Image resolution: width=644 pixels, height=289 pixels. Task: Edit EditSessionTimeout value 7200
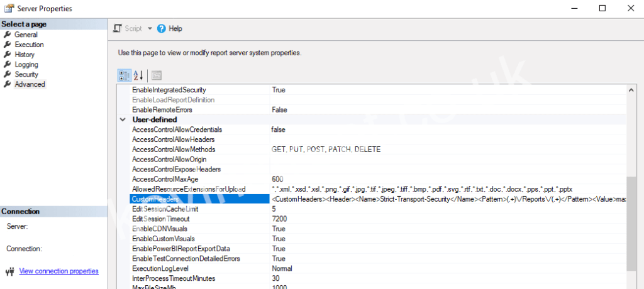coord(279,219)
